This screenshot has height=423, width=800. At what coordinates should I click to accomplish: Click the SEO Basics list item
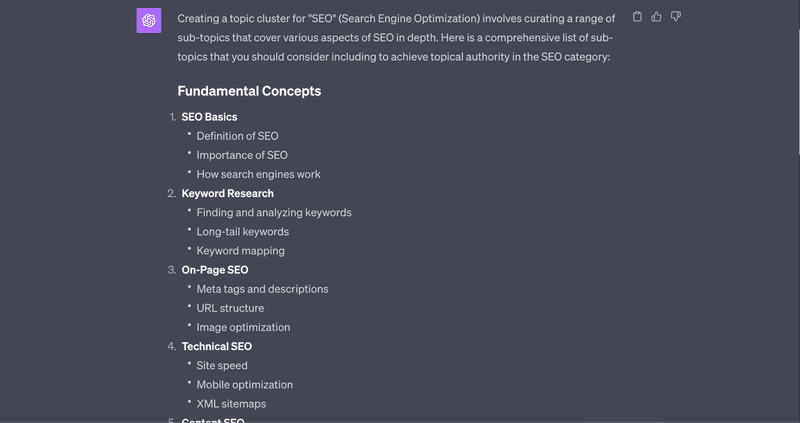209,117
